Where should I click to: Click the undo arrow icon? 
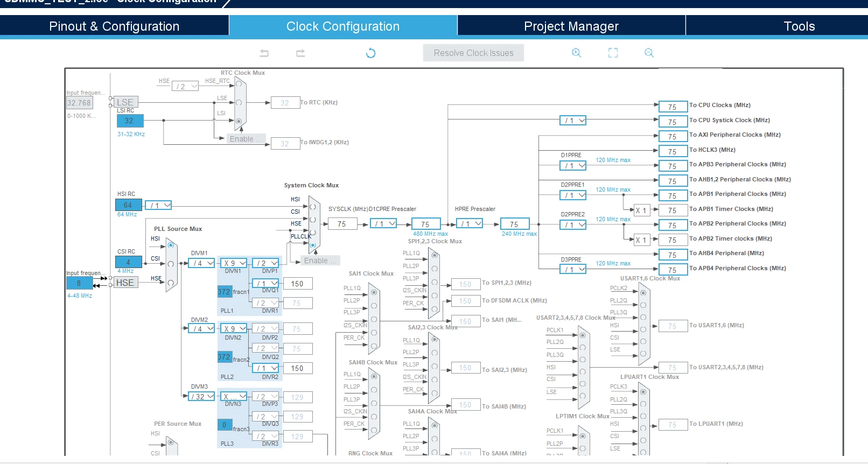pyautogui.click(x=264, y=53)
